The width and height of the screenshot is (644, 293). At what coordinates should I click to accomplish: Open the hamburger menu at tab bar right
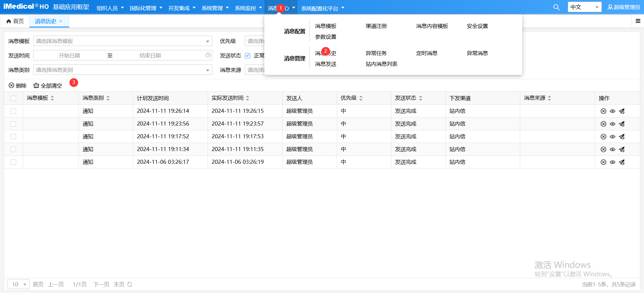[x=638, y=21]
